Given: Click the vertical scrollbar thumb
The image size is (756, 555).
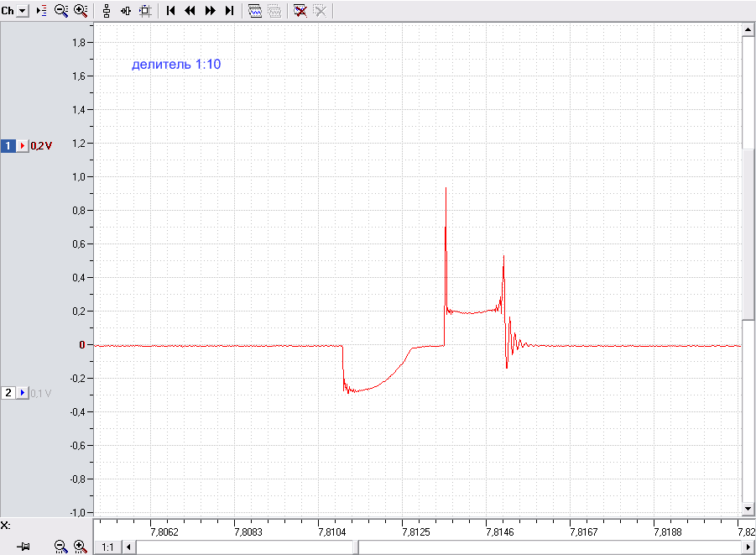Looking at the screenshot, I should (748, 234).
